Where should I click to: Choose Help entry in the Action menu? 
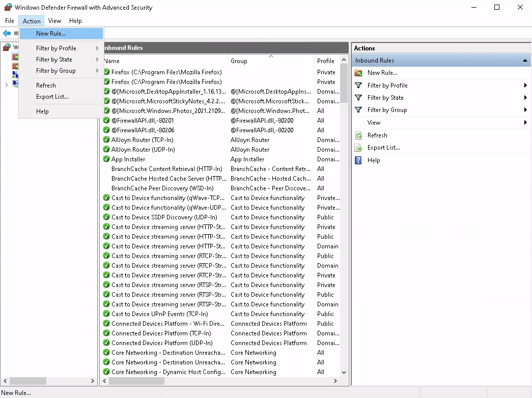pyautogui.click(x=61, y=111)
